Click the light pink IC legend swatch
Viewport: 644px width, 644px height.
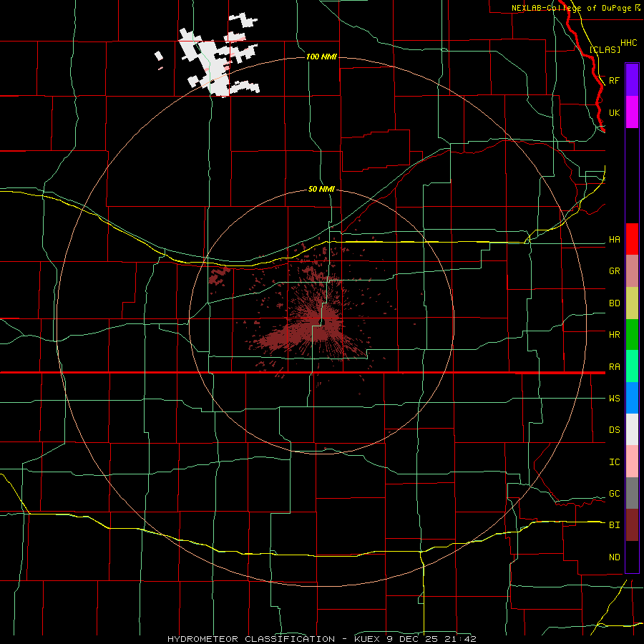tap(632, 462)
